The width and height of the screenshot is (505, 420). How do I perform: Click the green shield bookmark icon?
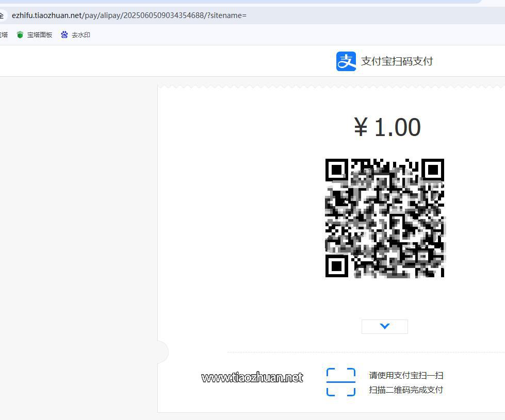click(x=20, y=35)
